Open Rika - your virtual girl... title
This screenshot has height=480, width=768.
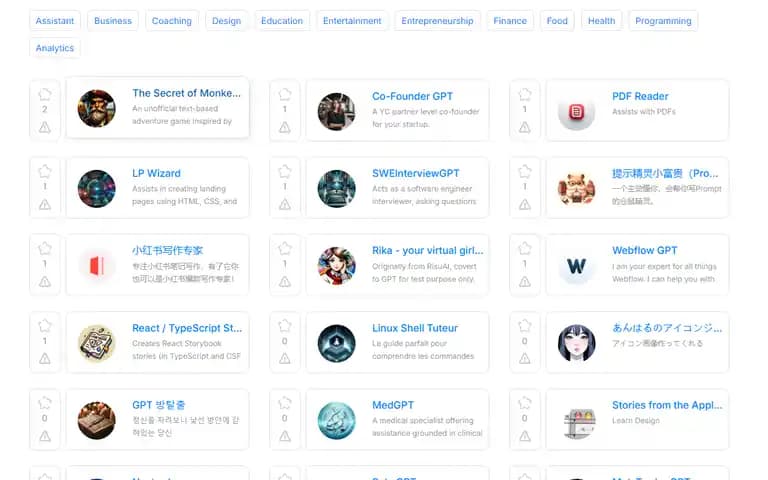tap(428, 250)
